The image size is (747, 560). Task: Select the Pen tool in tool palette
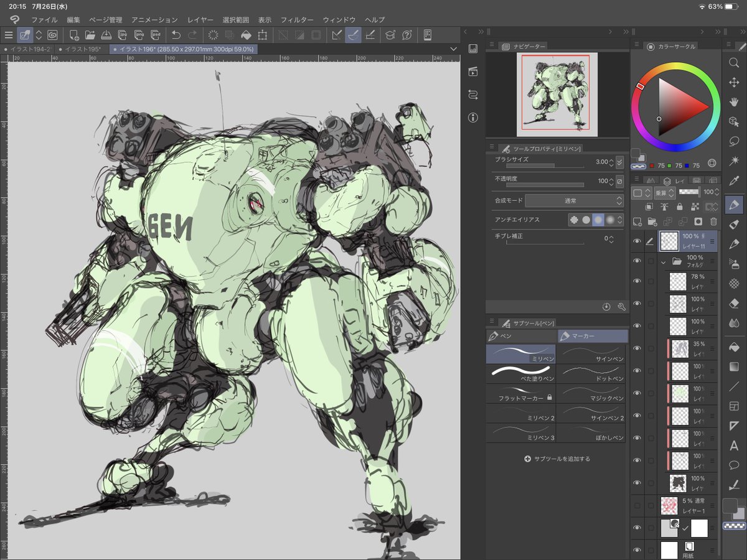click(x=733, y=204)
